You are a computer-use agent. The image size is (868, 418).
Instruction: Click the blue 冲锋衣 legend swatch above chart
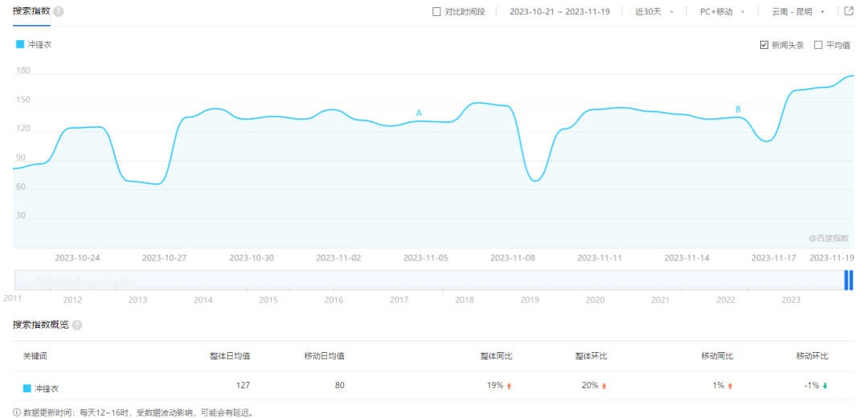pyautogui.click(x=20, y=45)
